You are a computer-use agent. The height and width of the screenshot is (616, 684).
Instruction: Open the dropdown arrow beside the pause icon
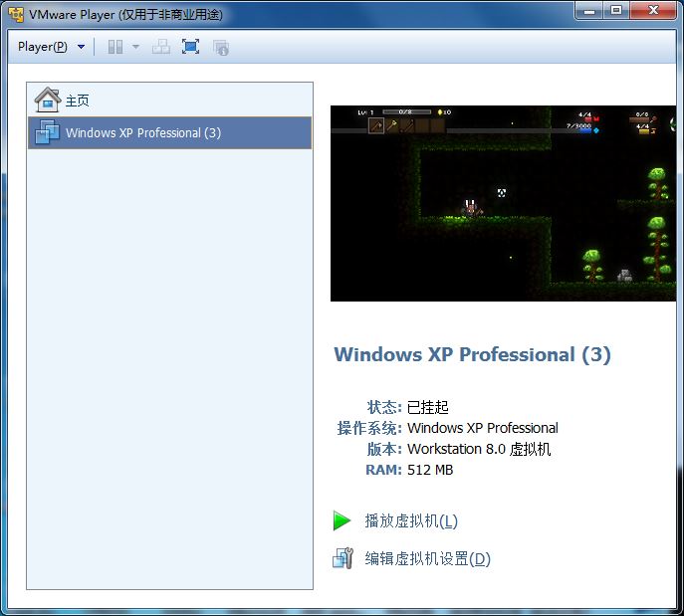pyautogui.click(x=135, y=47)
